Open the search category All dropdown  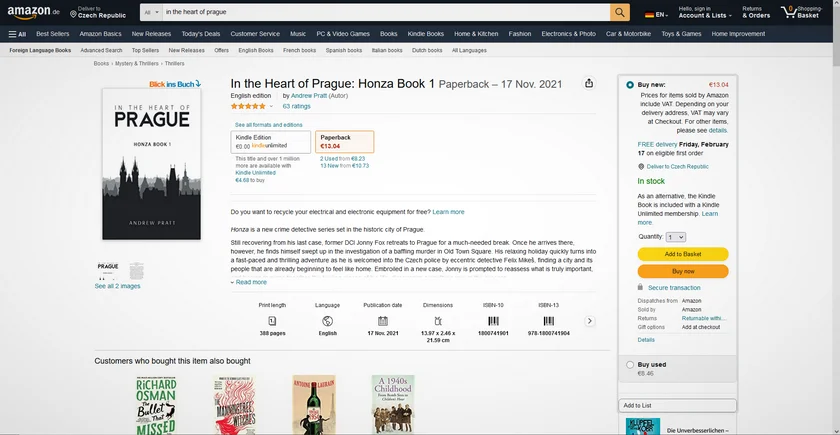150,12
